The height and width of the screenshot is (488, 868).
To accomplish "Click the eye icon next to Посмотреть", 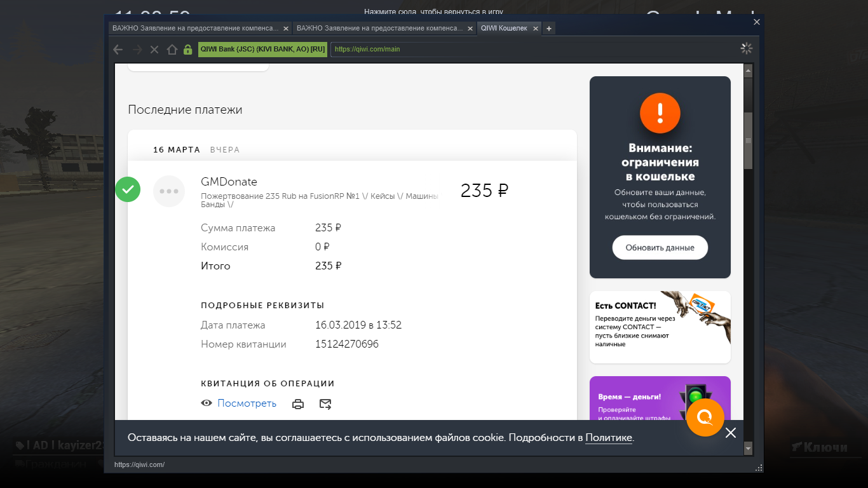I will [x=207, y=403].
